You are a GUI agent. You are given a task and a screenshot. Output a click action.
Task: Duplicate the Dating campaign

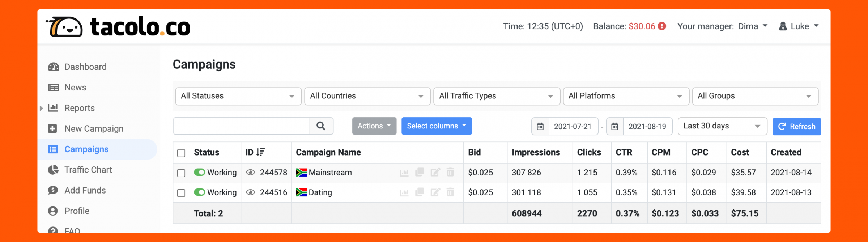(420, 192)
